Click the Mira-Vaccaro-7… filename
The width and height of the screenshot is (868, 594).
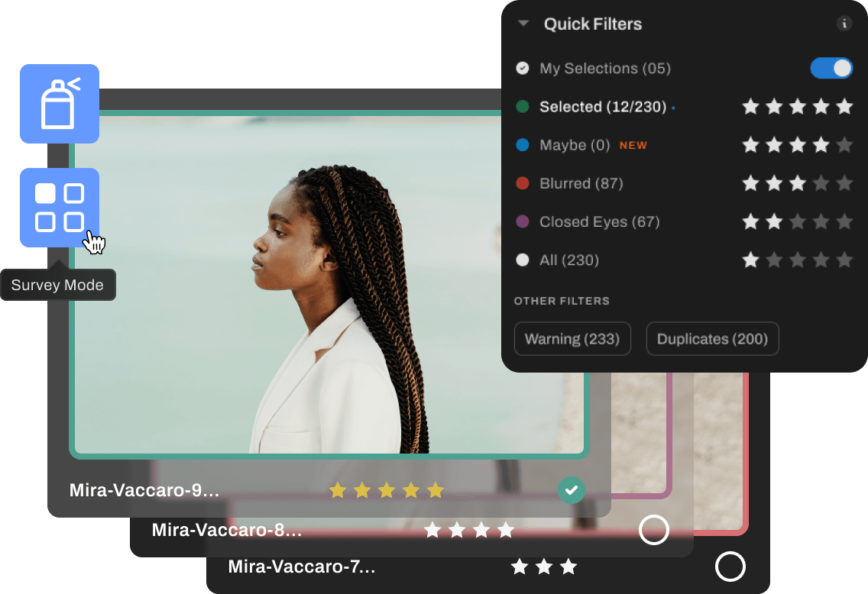coord(302,567)
